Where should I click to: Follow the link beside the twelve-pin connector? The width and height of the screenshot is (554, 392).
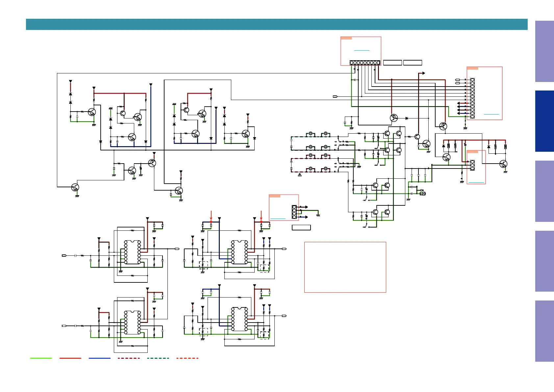coord(491,114)
